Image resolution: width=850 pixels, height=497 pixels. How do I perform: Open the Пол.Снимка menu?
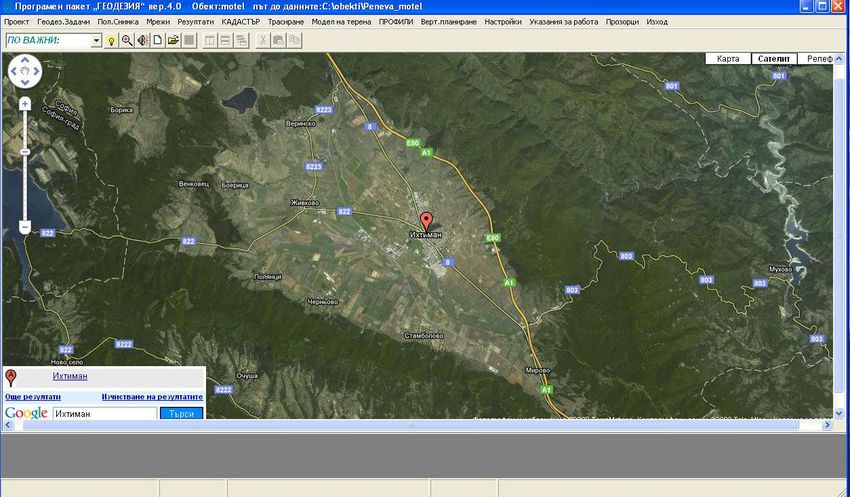point(118,22)
